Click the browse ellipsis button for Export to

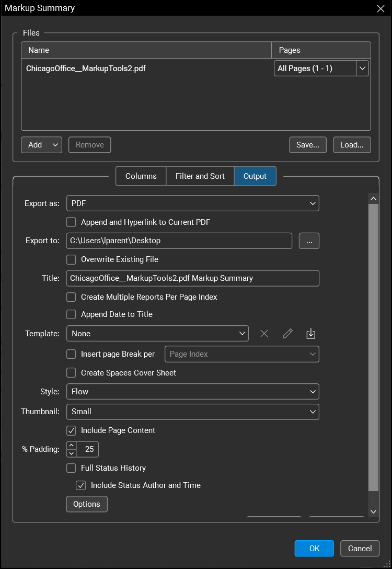click(x=309, y=241)
